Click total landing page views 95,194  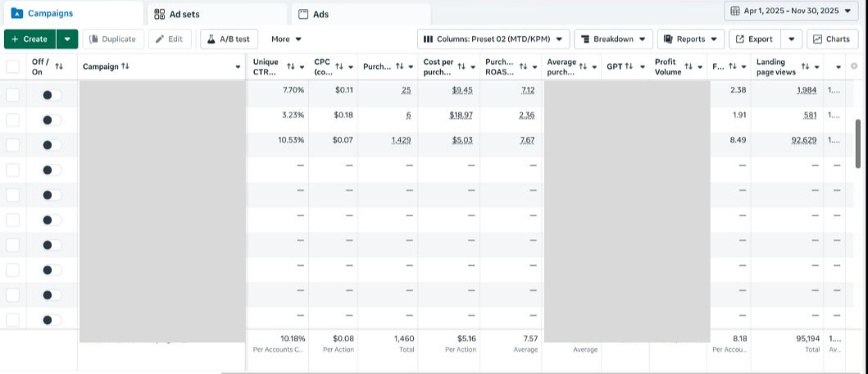[807, 339]
